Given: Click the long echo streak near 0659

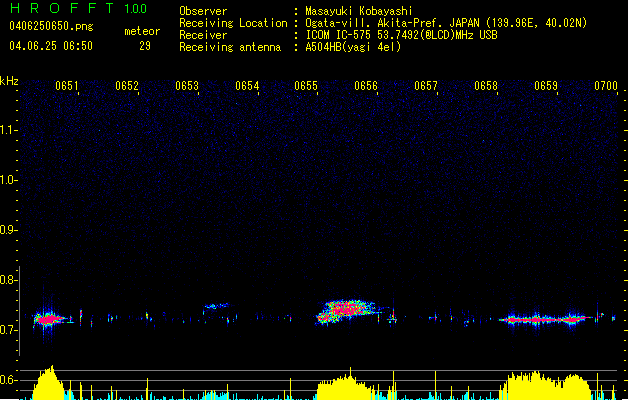Looking at the screenshot, I should coord(546,320).
